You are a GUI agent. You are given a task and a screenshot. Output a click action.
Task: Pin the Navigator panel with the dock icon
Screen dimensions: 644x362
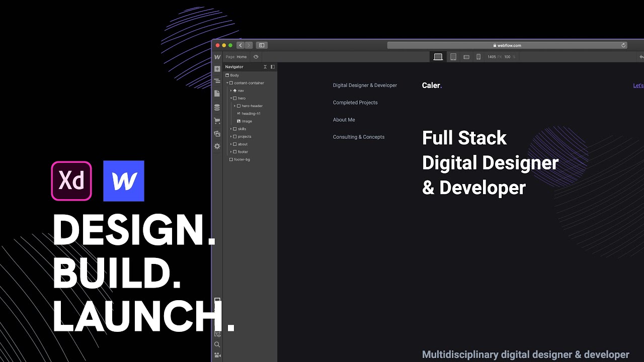point(273,67)
